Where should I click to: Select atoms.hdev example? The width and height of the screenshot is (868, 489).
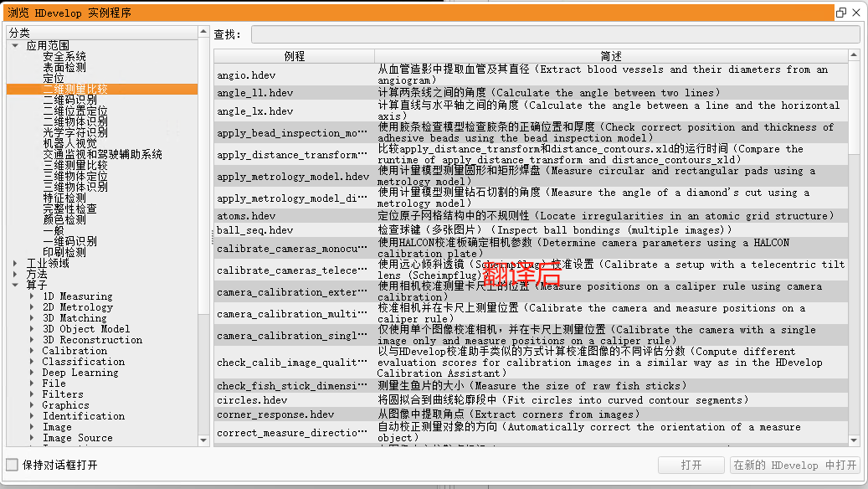pyautogui.click(x=246, y=215)
